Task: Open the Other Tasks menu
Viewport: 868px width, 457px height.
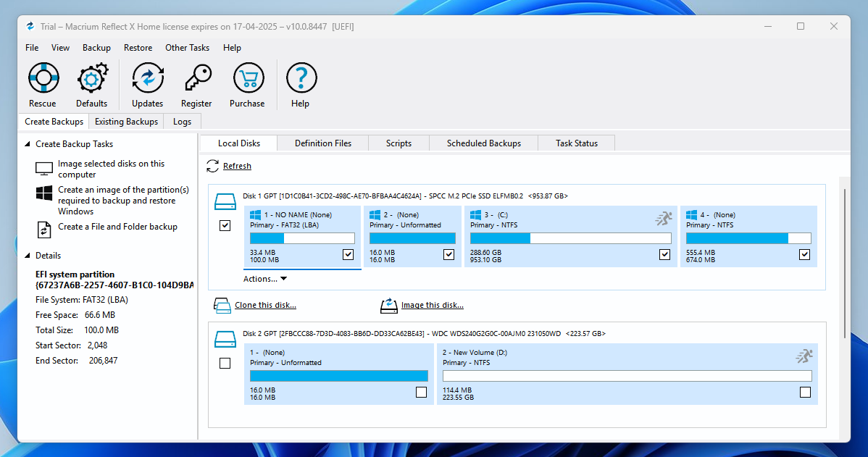Action: [187, 48]
